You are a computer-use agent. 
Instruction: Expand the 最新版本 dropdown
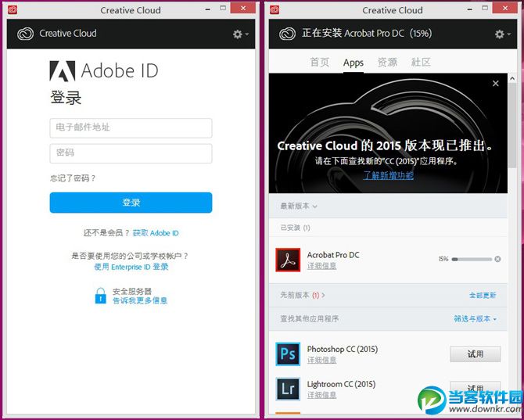click(299, 206)
